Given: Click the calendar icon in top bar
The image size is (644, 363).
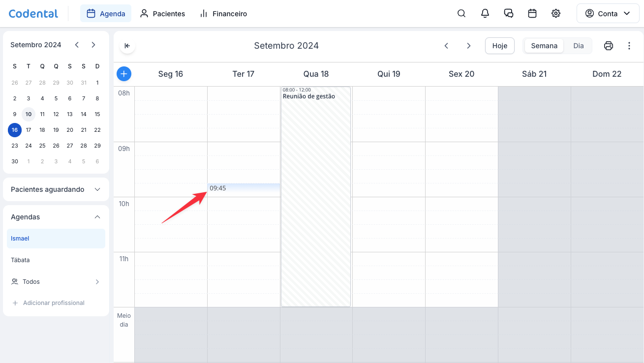Looking at the screenshot, I should (x=532, y=14).
